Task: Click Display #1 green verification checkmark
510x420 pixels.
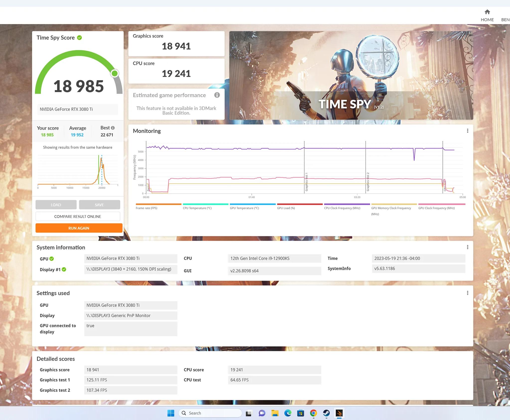Action: (64, 269)
